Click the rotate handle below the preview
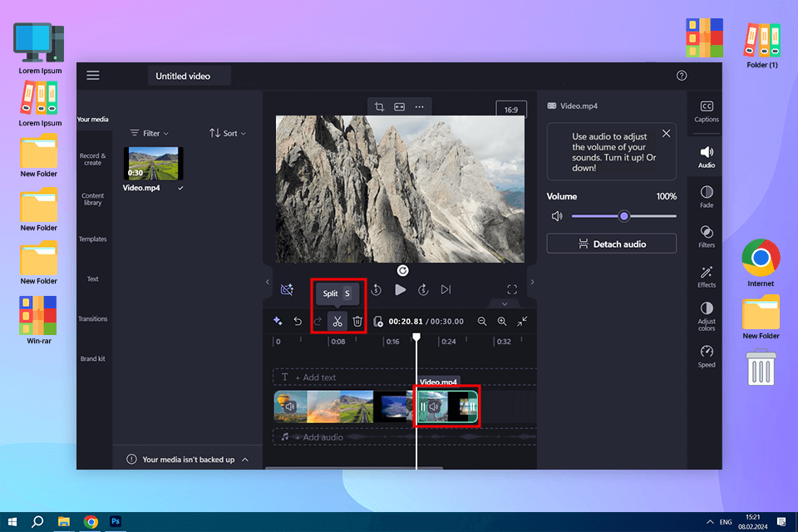The width and height of the screenshot is (798, 532). (x=402, y=271)
